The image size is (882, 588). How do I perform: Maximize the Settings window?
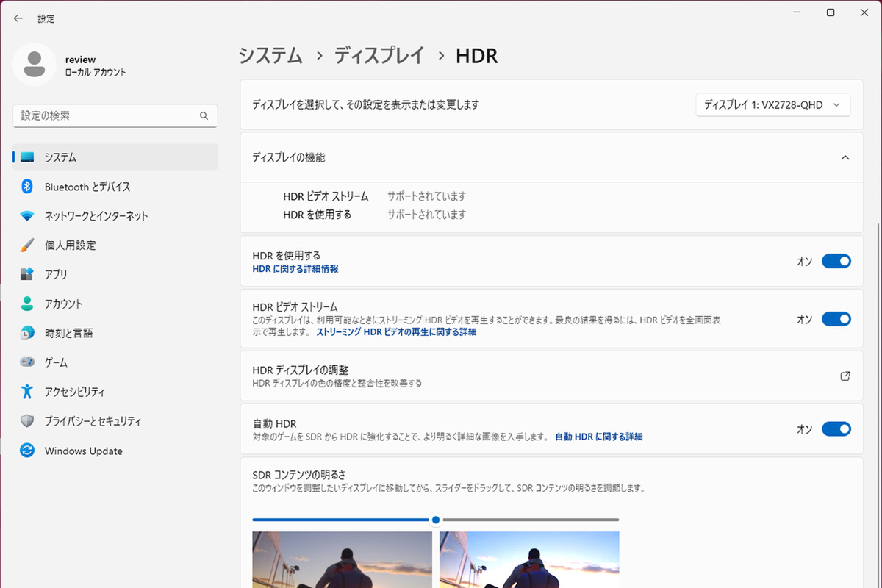click(831, 12)
